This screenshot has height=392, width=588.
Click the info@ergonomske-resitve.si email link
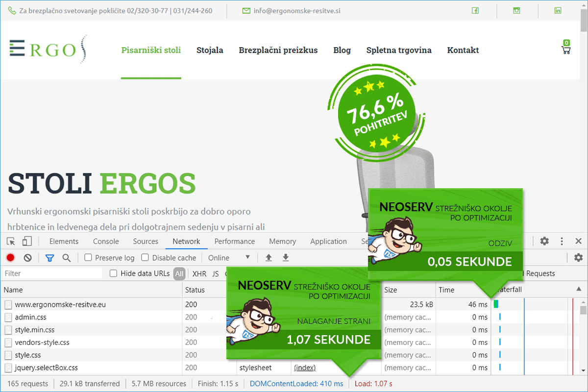coord(297,11)
